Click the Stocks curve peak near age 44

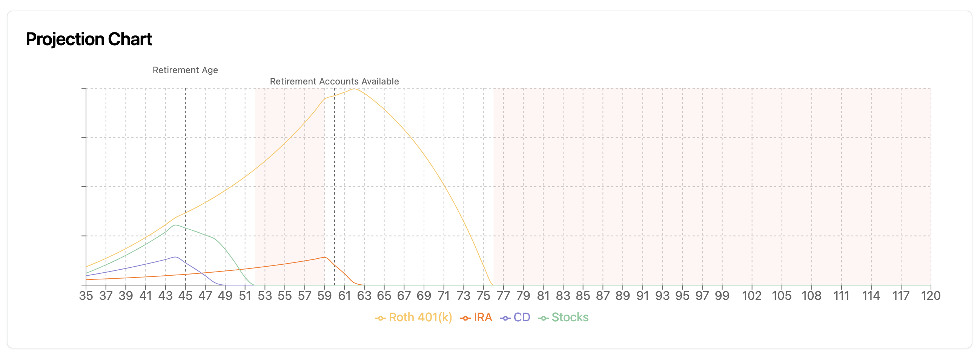point(176,225)
